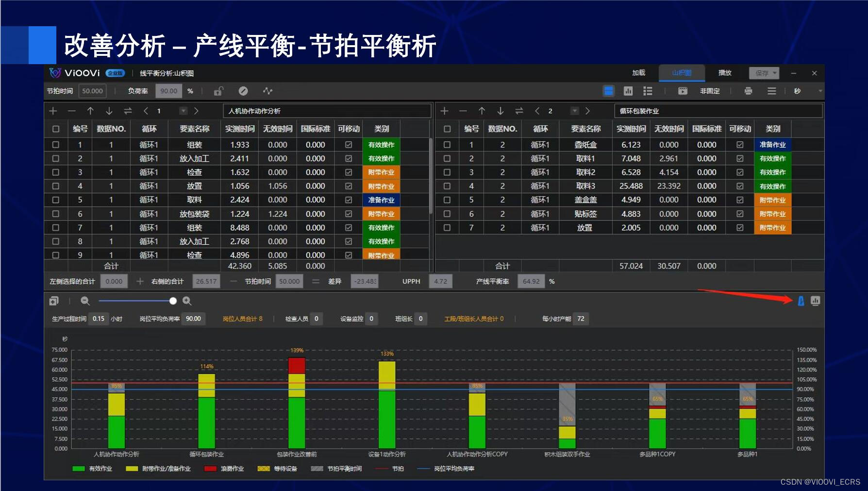Click the 循环包装作业 name field

coord(718,111)
